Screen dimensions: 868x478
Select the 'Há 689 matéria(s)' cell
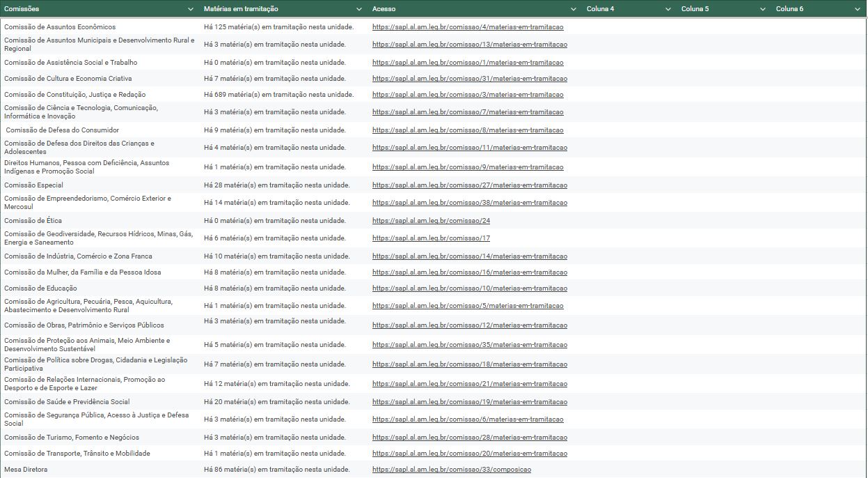(x=284, y=95)
